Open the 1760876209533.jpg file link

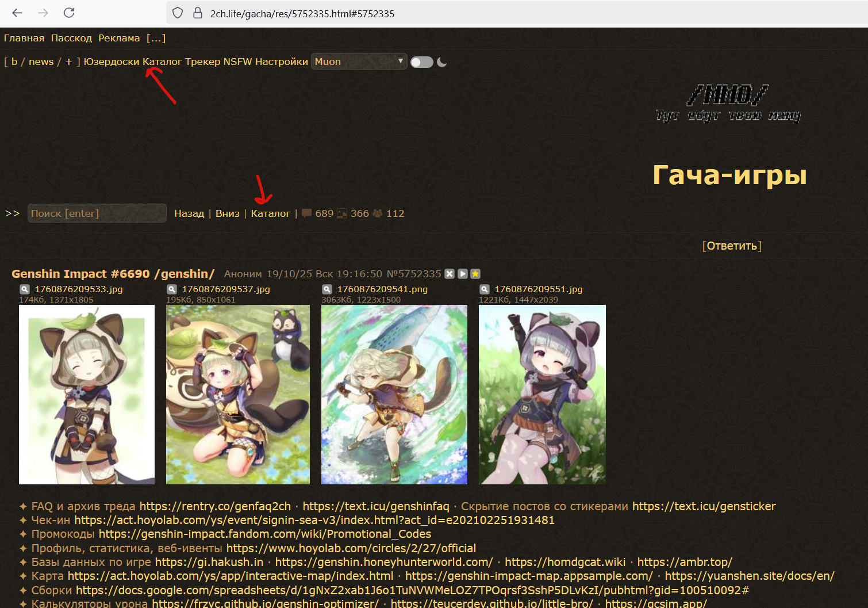[79, 289]
